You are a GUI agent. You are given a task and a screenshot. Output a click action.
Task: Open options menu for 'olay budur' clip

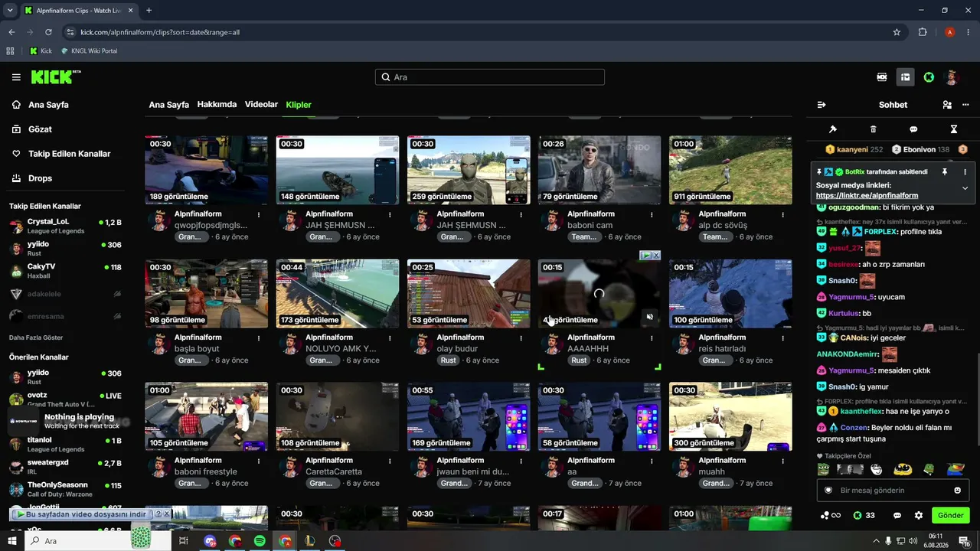(521, 337)
